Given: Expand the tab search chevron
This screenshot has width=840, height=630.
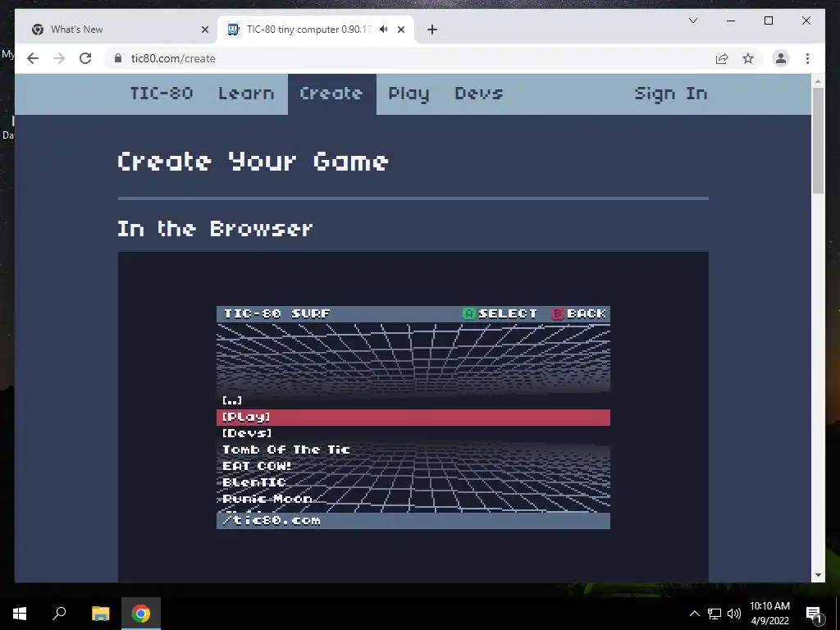Looking at the screenshot, I should click(x=692, y=21).
